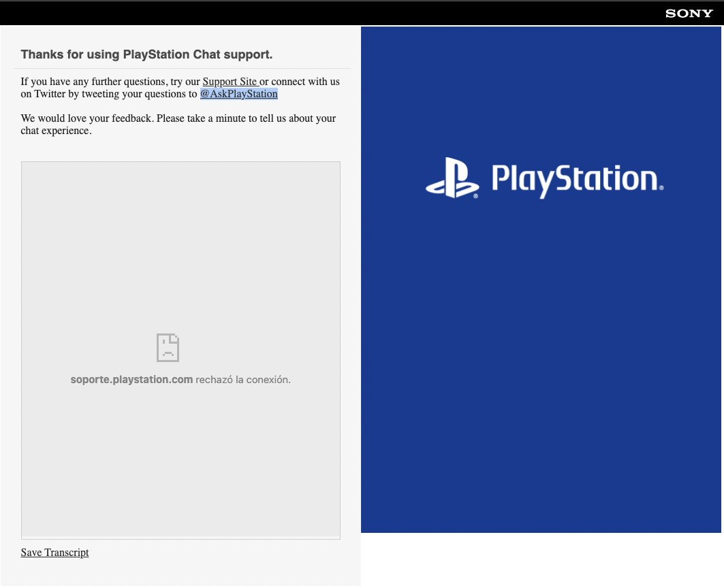Click the PlayStation wordmark text

point(578,180)
